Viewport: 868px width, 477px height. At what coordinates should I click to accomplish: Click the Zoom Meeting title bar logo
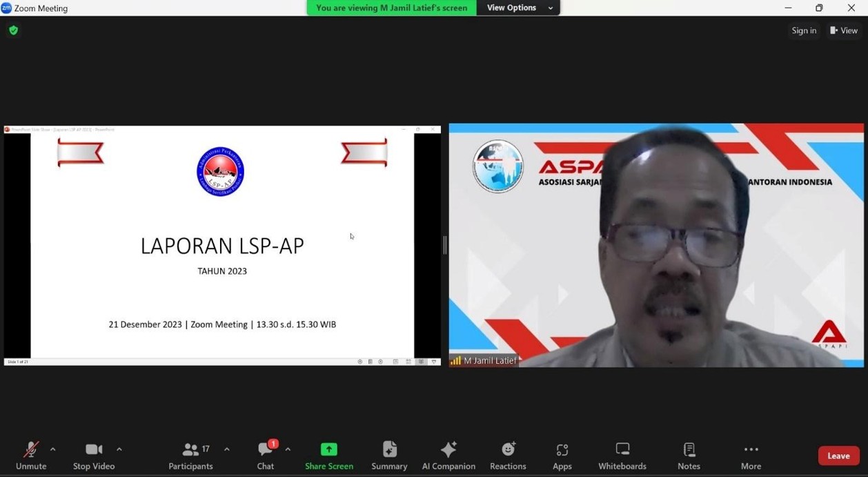click(7, 8)
